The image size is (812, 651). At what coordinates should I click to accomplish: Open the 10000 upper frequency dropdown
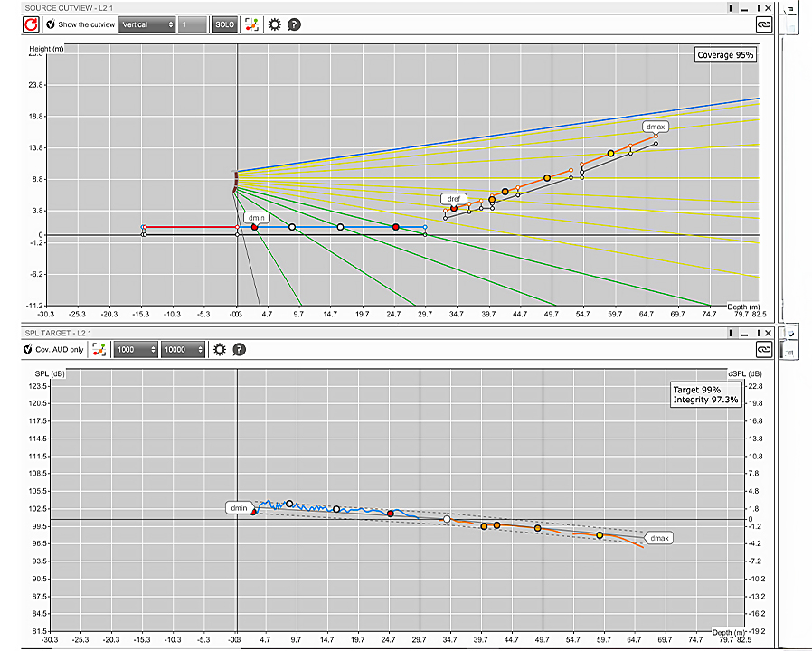(x=184, y=349)
